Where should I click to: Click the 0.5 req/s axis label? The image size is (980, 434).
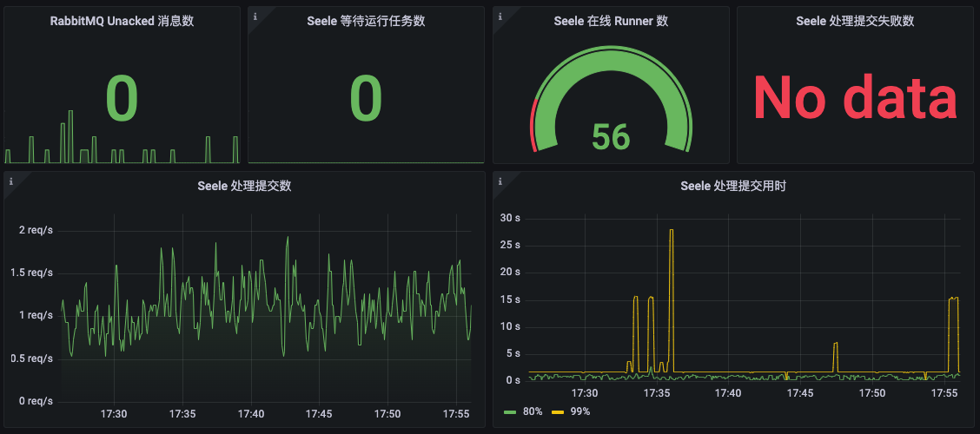pos(32,358)
